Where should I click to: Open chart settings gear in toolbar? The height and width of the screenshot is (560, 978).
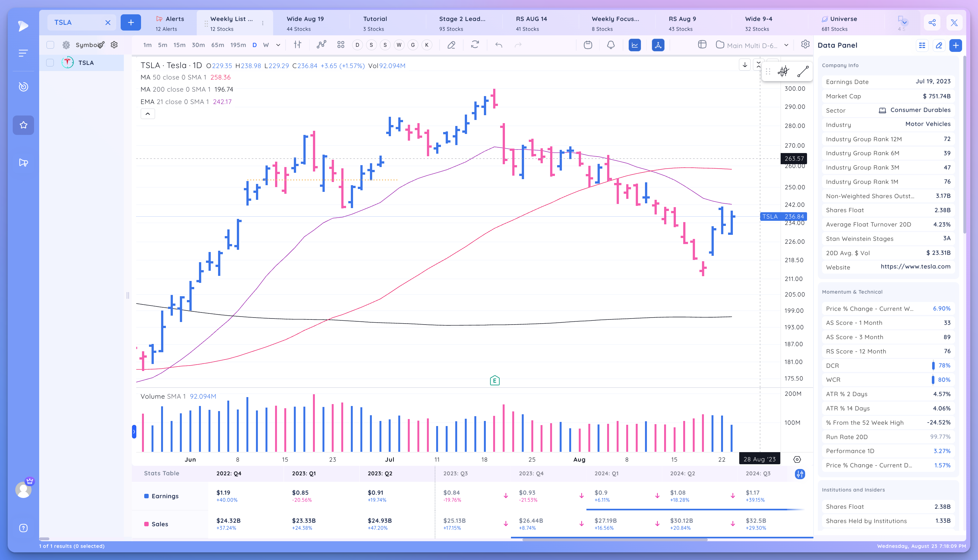click(x=805, y=44)
